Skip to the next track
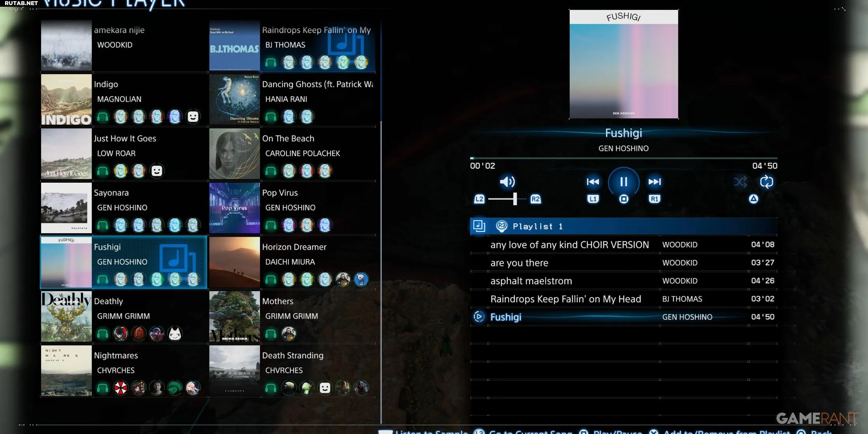 click(655, 182)
